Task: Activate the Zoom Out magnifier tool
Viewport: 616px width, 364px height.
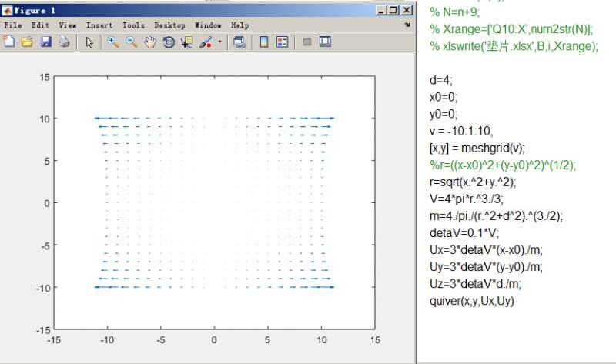Action: coord(132,42)
